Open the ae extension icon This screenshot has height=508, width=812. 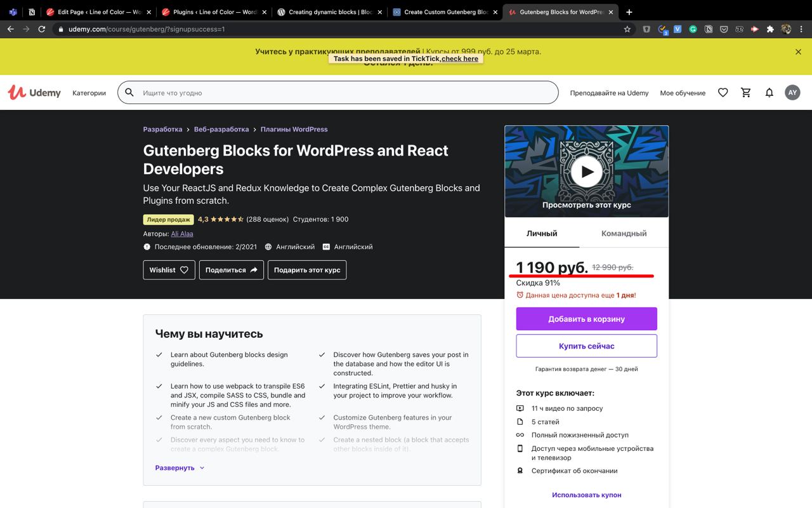pos(739,29)
